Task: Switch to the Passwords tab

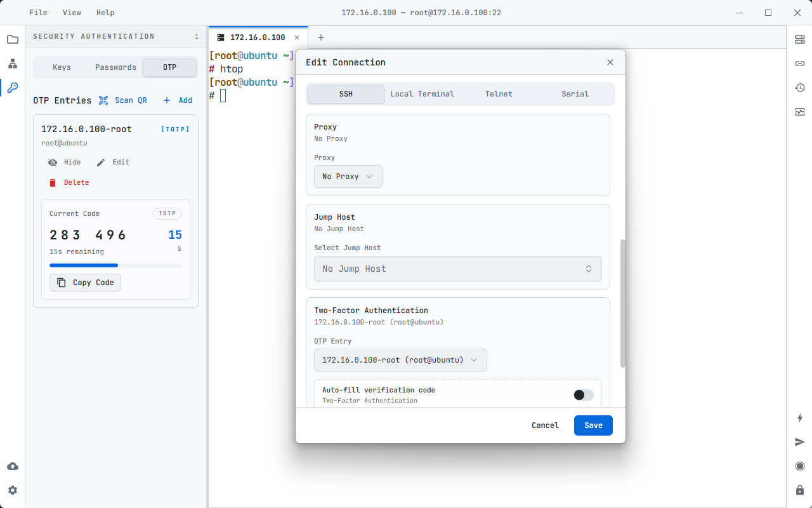Action: 115,67
